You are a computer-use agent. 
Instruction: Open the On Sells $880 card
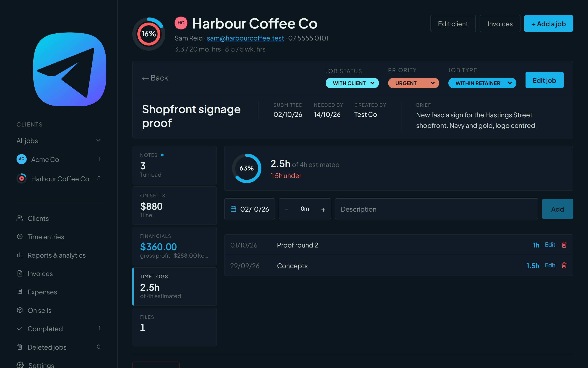pyautogui.click(x=175, y=205)
